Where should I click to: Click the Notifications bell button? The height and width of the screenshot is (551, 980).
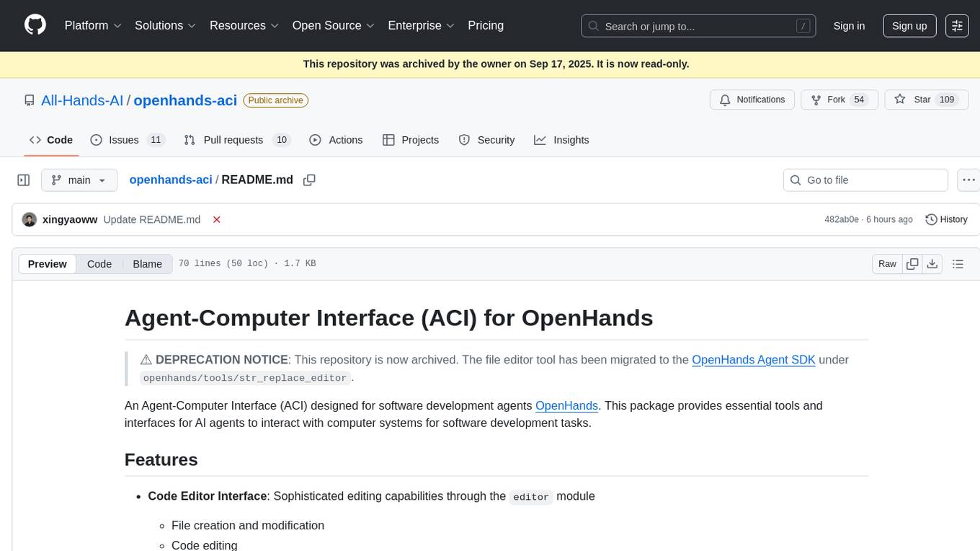(752, 100)
